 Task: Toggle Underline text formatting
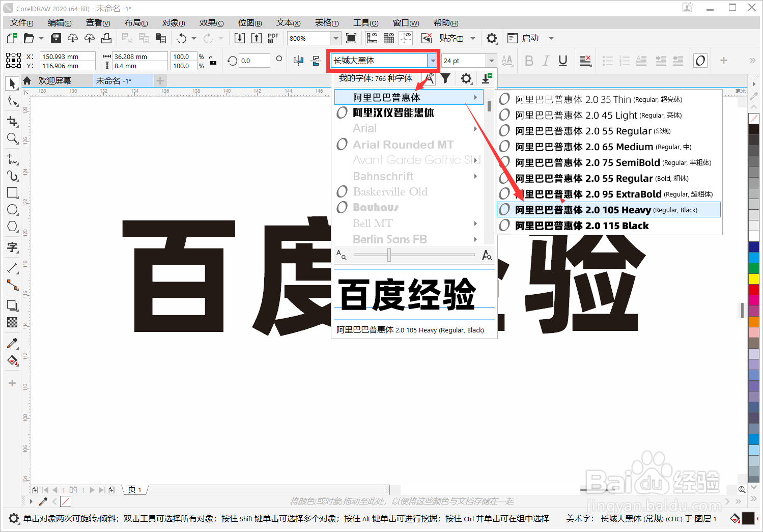[x=563, y=61]
